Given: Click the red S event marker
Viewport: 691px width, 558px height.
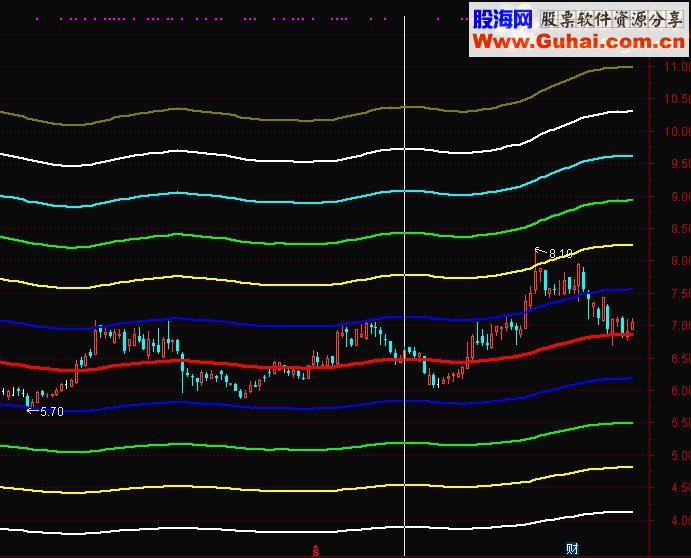Looking at the screenshot, I should pyautogui.click(x=316, y=551).
